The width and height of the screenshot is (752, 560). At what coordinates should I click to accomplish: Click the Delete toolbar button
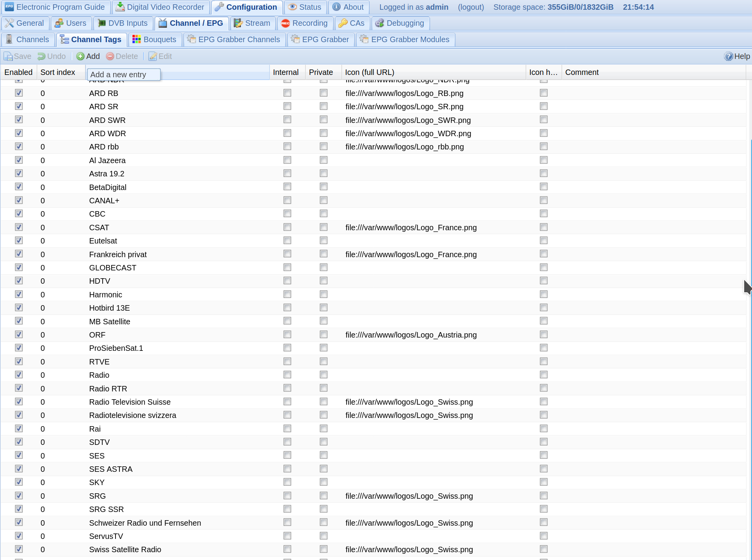pos(122,56)
